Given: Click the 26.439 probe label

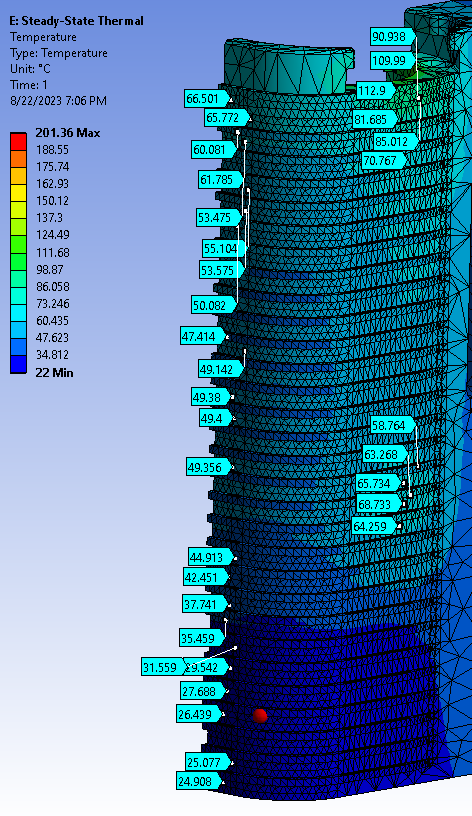Looking at the screenshot, I should point(199,715).
